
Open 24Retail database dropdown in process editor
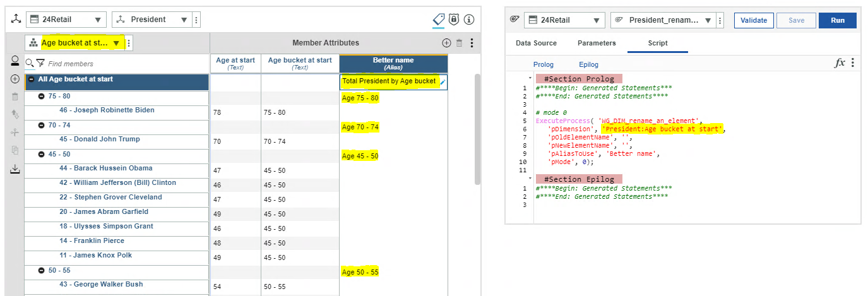pyautogui.click(x=564, y=20)
